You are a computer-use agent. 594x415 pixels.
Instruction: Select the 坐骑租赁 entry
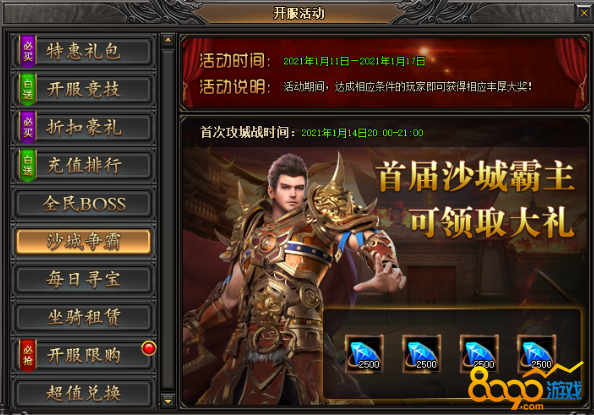point(83,317)
